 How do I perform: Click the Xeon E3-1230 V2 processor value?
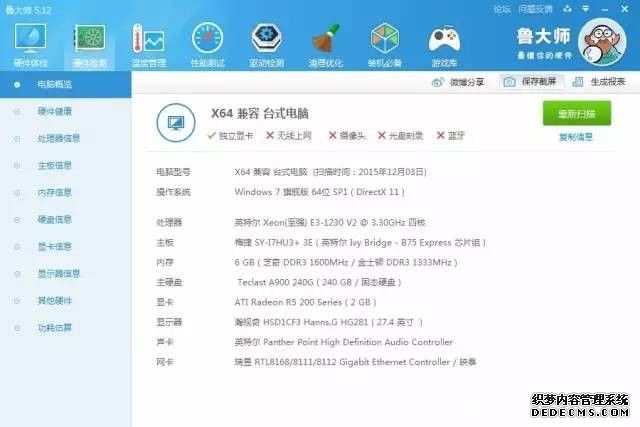pyautogui.click(x=330, y=222)
